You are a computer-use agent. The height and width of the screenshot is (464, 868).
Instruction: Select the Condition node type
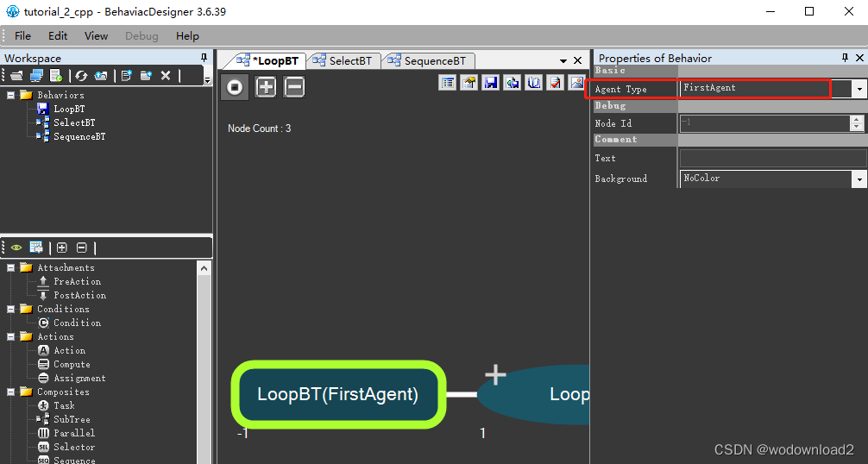tap(77, 323)
